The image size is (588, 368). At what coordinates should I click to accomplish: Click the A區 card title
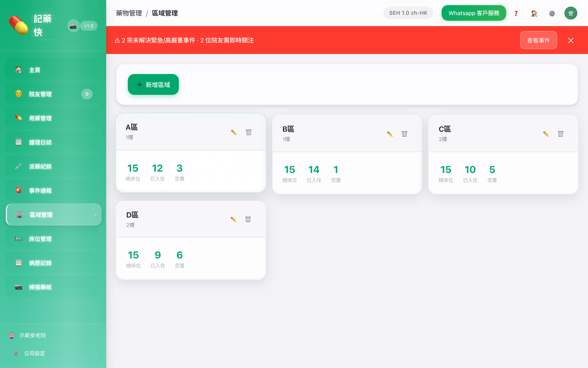[x=132, y=127]
